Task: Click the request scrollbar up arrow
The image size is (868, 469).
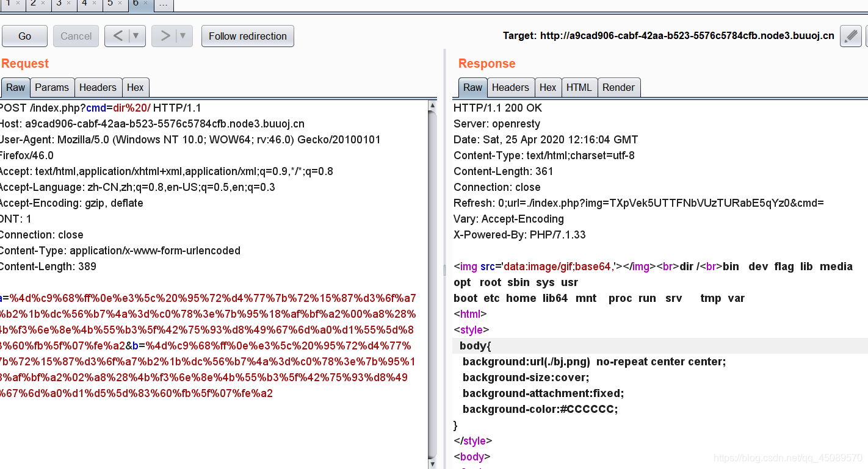Action: point(433,106)
